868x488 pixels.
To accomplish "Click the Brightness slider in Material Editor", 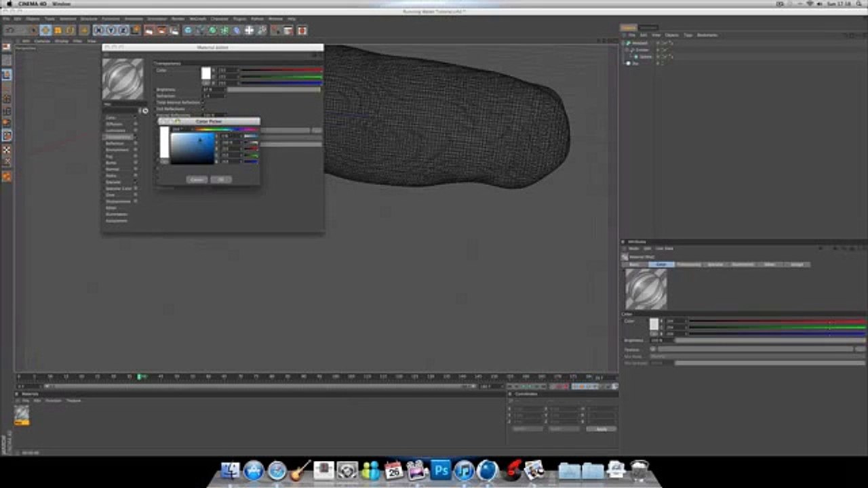I will click(273, 89).
